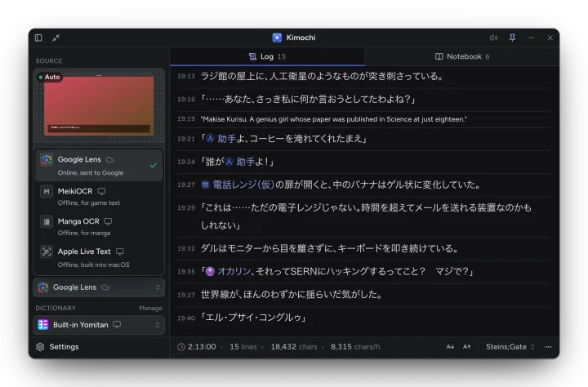Click the MeikiOCR M icon
588x387 pixels.
click(47, 192)
